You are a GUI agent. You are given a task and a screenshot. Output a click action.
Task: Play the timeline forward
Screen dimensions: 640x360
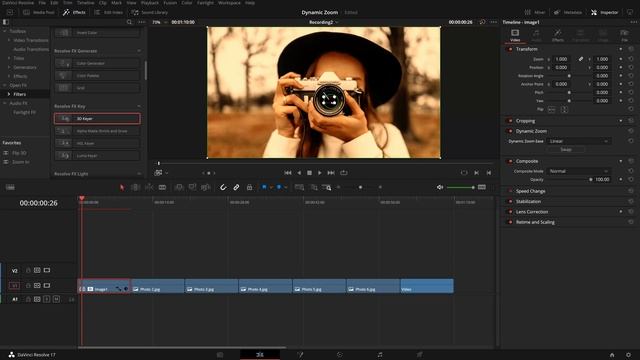(x=320, y=173)
